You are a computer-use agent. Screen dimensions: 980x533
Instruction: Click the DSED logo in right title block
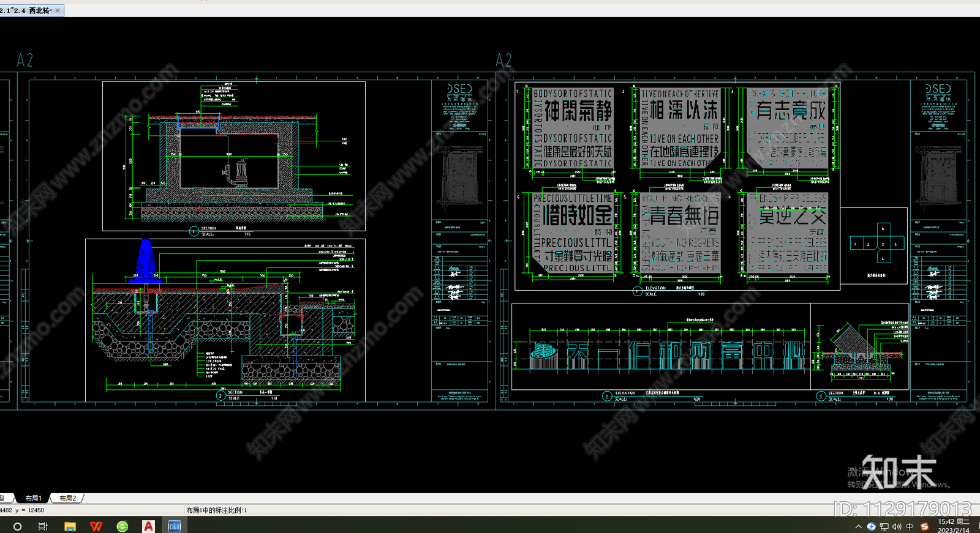click(x=938, y=89)
